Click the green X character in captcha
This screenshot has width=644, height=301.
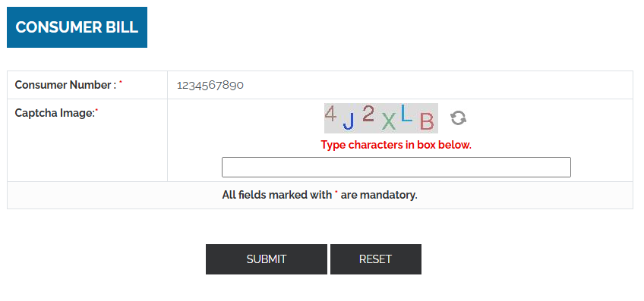389,121
